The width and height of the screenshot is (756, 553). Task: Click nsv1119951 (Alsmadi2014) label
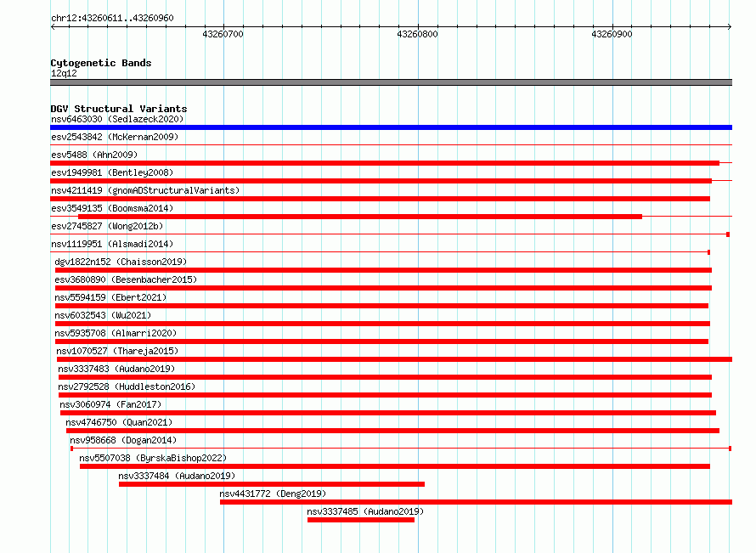coord(112,244)
